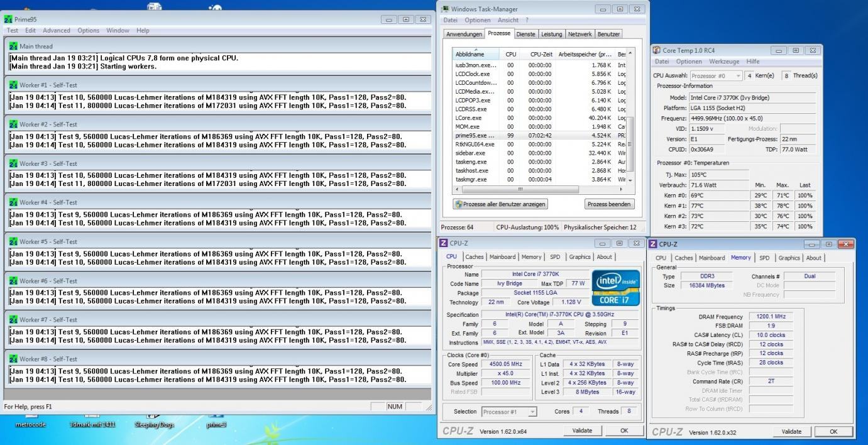
Task: Open Graphics tab in right CPU-Z
Action: pyautogui.click(x=789, y=258)
